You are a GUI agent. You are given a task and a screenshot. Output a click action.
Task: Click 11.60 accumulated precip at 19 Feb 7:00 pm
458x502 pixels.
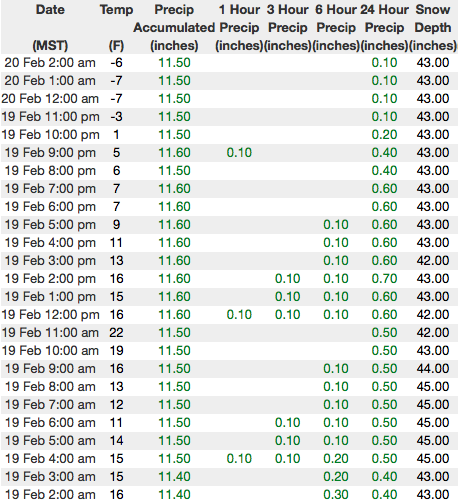coord(174,189)
